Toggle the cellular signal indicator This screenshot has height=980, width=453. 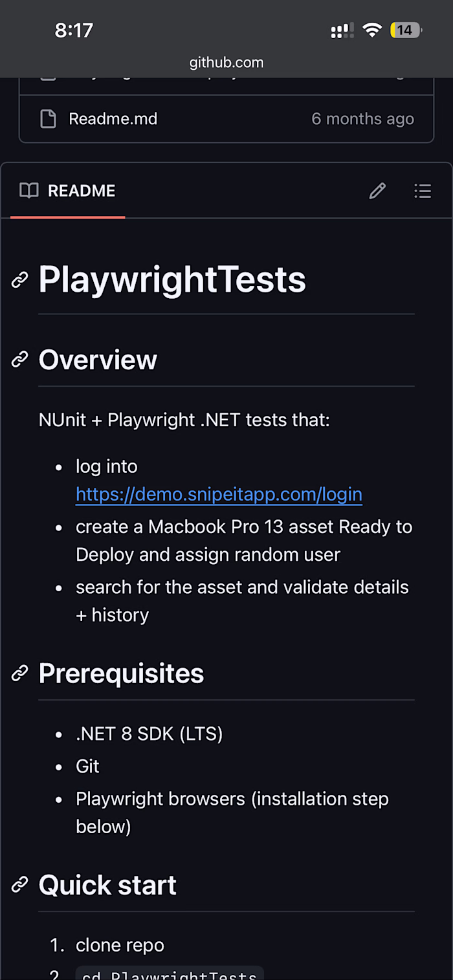pyautogui.click(x=342, y=30)
